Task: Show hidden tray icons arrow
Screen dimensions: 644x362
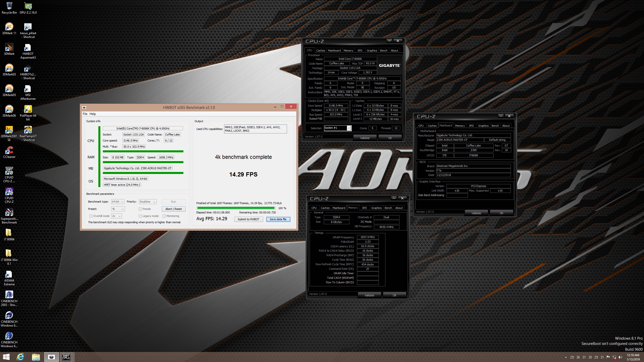Action: click(x=566, y=357)
